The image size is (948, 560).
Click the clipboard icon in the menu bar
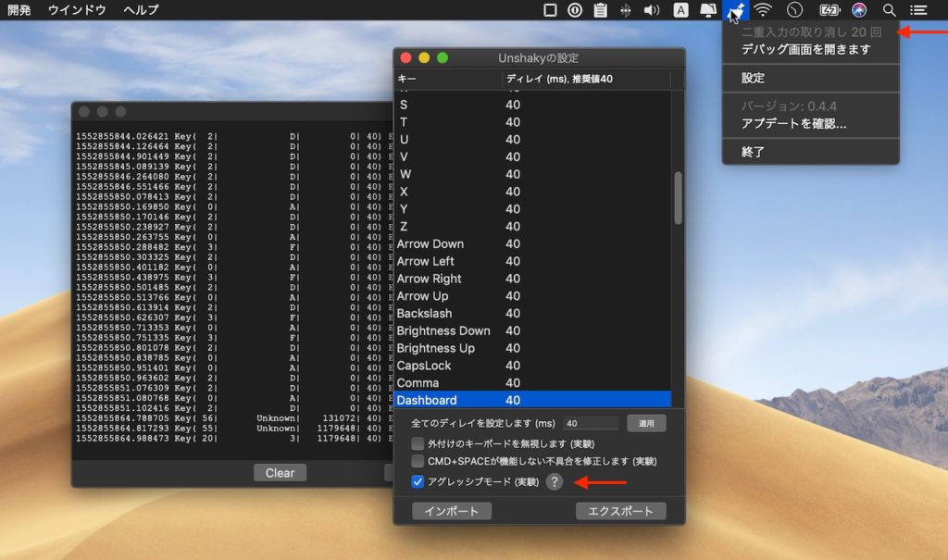tap(600, 10)
